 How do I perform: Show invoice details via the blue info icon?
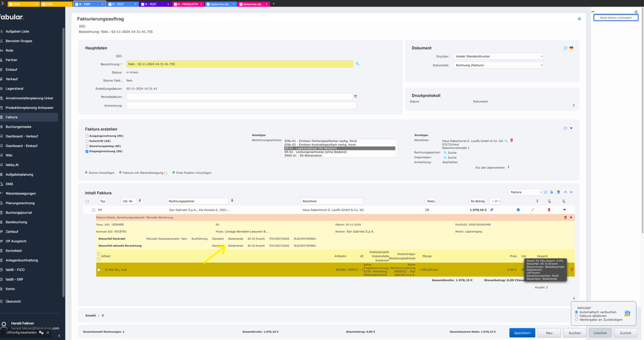tap(518, 210)
